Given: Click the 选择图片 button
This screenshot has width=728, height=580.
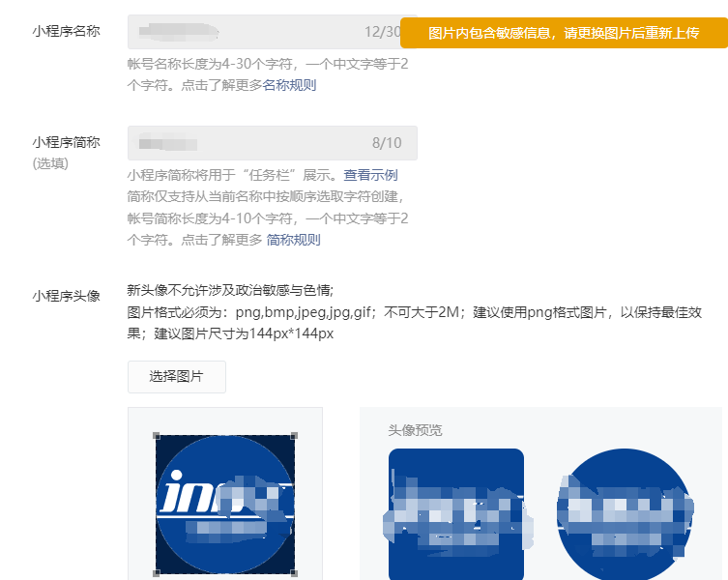Looking at the screenshot, I should [x=176, y=377].
